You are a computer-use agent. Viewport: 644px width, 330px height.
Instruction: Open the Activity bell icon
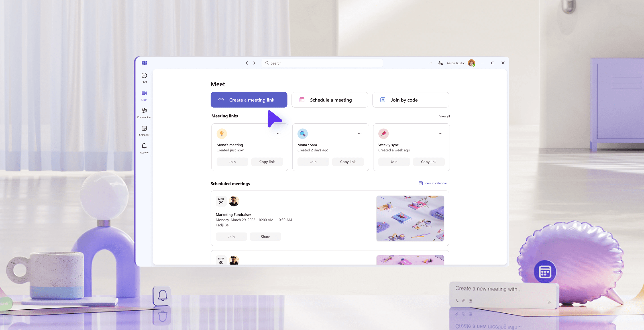[144, 148]
